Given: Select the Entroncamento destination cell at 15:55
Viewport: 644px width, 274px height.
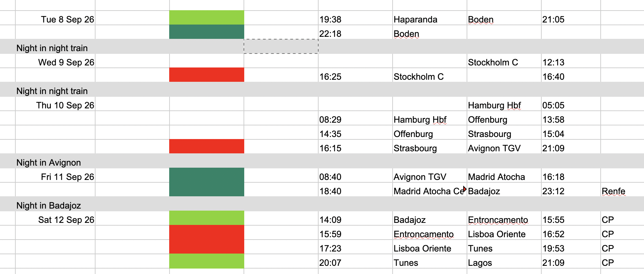Looking at the screenshot, I should 504,220.
